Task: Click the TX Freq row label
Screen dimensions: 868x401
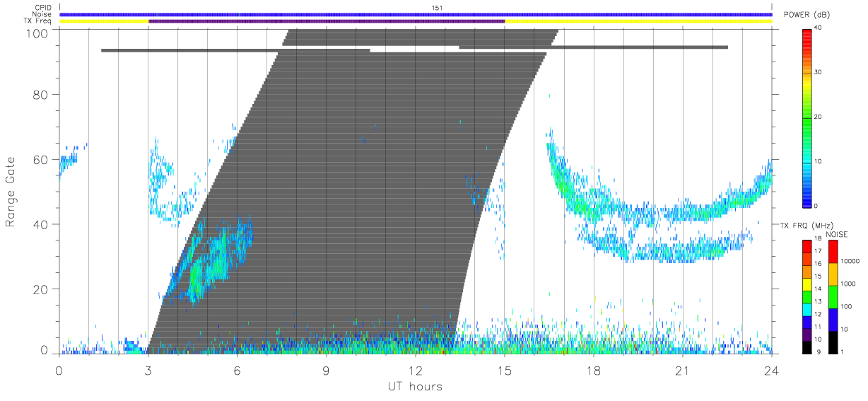Action: tap(38, 21)
